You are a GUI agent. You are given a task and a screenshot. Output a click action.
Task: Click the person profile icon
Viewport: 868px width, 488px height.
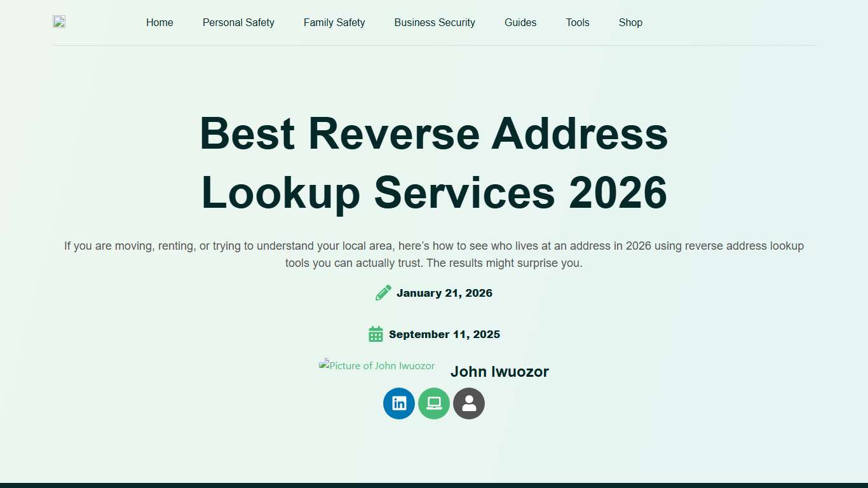[x=469, y=403]
